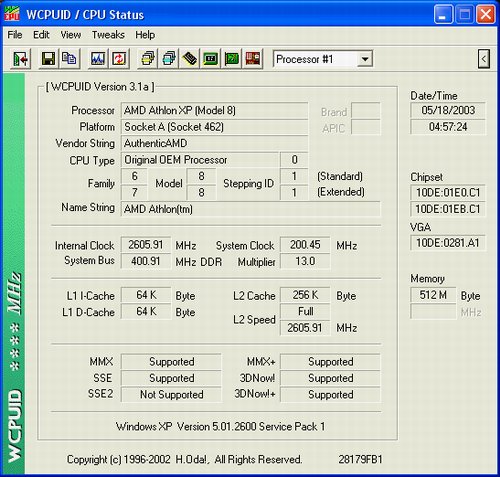Click the red board toolbar icon

(253, 59)
